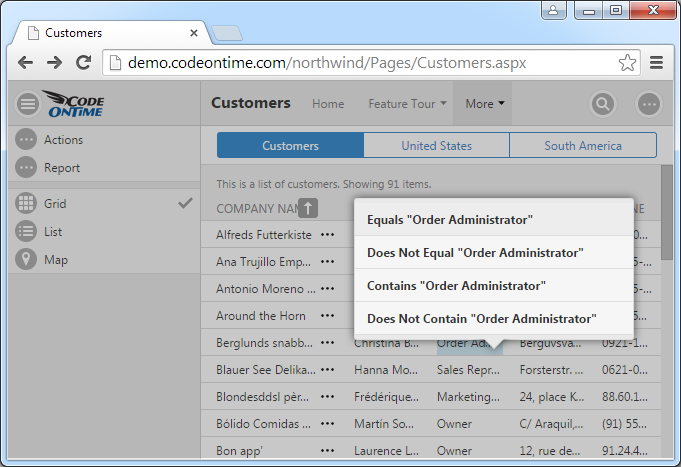Select the Map view pin icon

coord(26,260)
